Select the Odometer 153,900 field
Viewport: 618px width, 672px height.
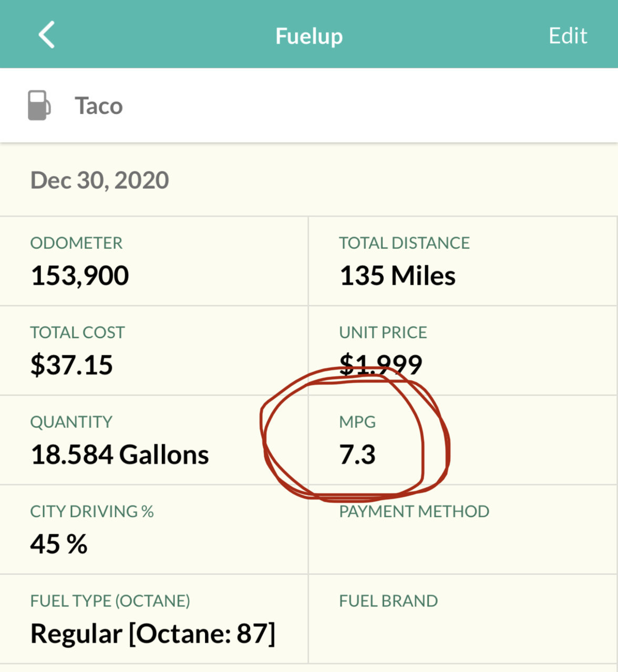tap(154, 261)
